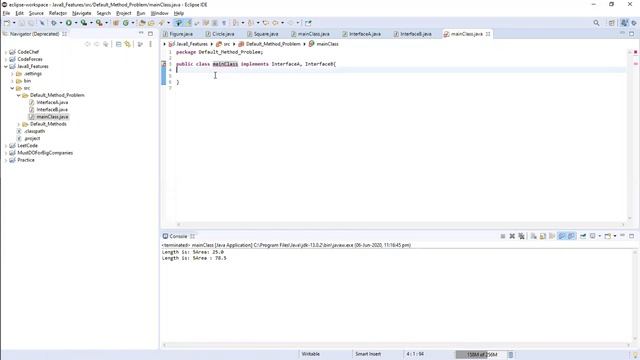Screen dimensions: 640x360
Task: Click the Open Perspective icon
Action: pyautogui.click(x=611, y=23)
